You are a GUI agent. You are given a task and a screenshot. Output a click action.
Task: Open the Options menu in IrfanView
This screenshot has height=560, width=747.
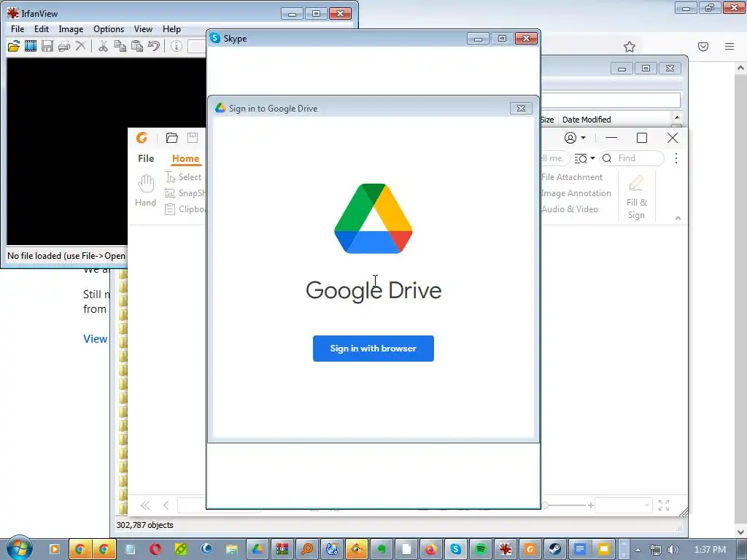point(109,29)
